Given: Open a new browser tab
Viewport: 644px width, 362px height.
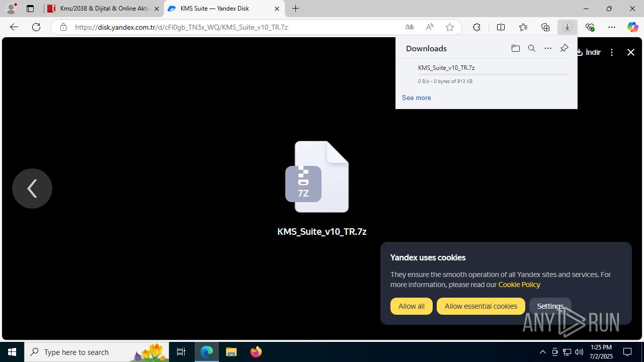Looking at the screenshot, I should tap(296, 9).
